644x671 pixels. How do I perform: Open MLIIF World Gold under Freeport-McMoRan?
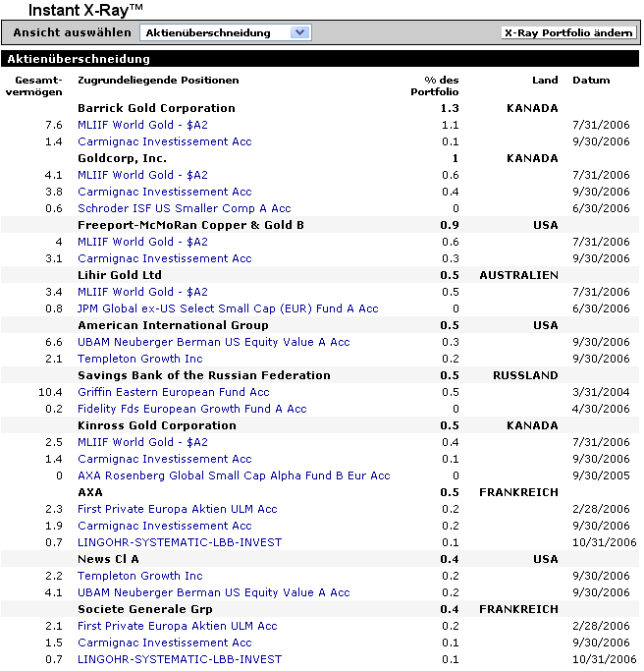142,242
